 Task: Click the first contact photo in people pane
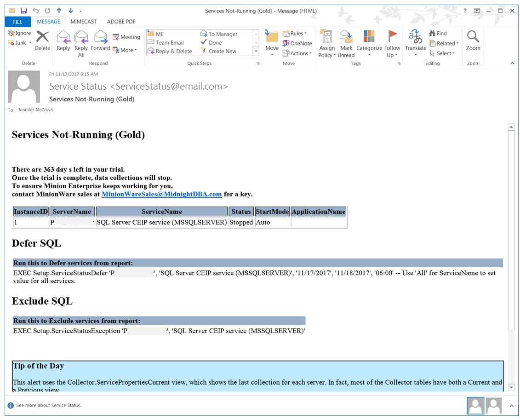point(475,405)
